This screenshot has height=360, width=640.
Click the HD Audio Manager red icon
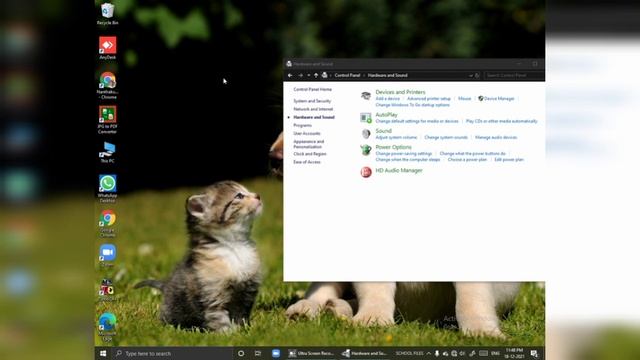[366, 172]
